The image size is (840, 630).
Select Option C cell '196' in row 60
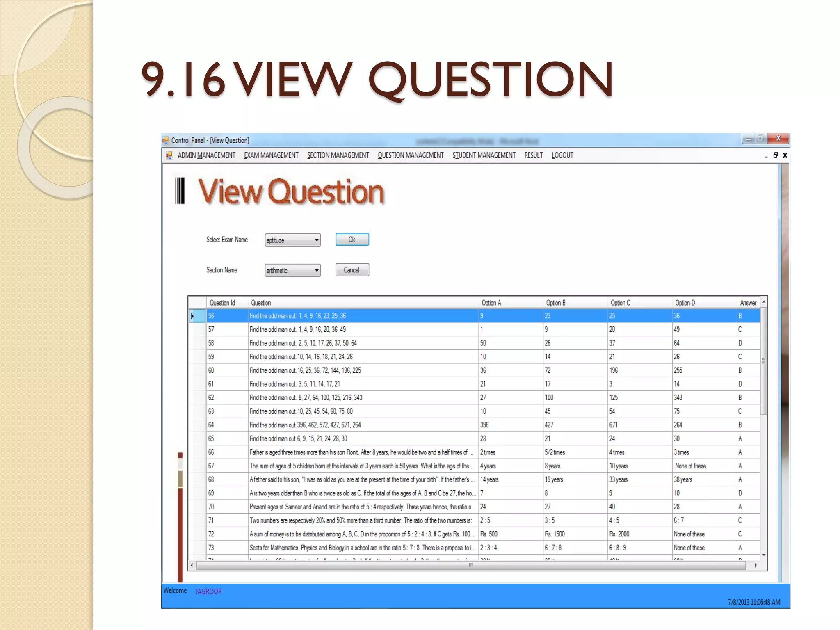click(639, 370)
